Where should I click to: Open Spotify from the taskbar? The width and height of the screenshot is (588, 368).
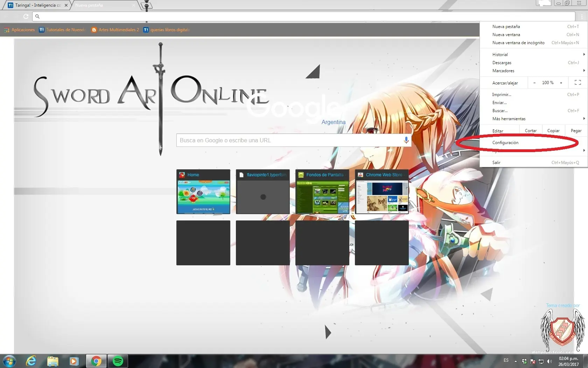pyautogui.click(x=118, y=361)
